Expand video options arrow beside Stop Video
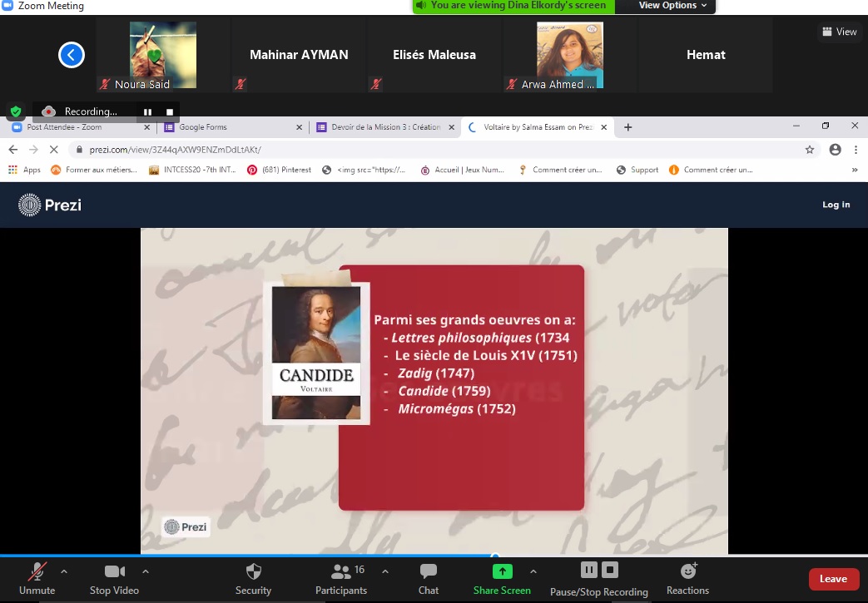 click(146, 571)
